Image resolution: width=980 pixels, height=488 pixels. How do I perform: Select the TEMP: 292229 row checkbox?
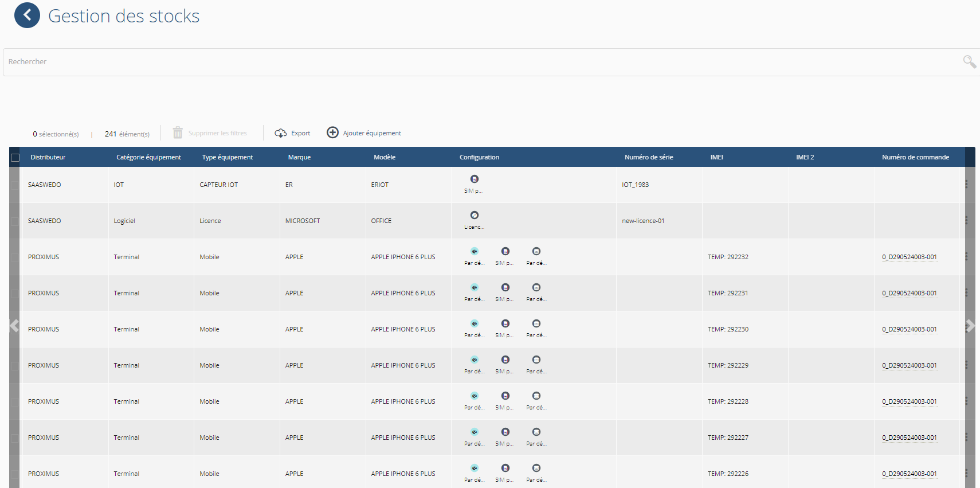(x=15, y=365)
